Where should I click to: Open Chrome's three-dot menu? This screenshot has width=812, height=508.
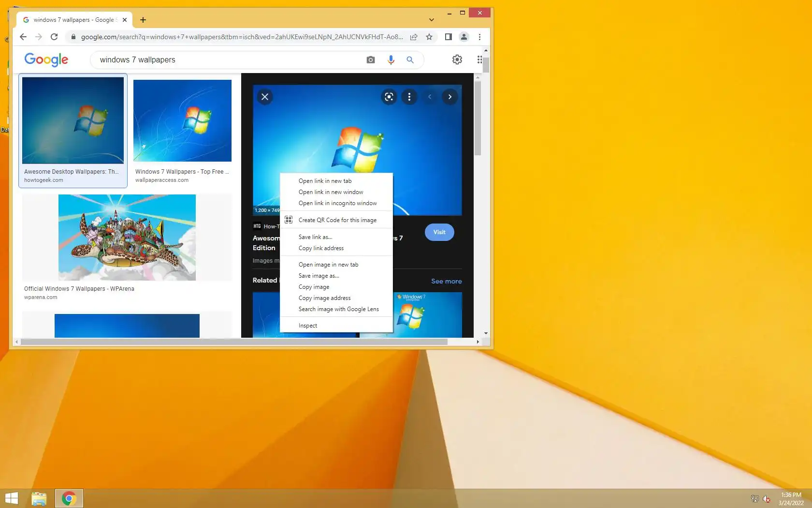point(479,37)
